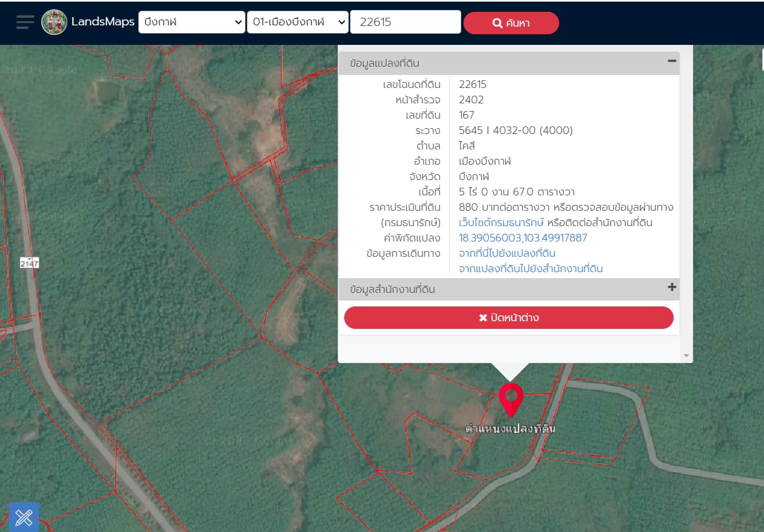This screenshot has width=764, height=532.
Task: Open the เว็บไซต์กรมธนารักษ์ link
Action: (x=501, y=223)
